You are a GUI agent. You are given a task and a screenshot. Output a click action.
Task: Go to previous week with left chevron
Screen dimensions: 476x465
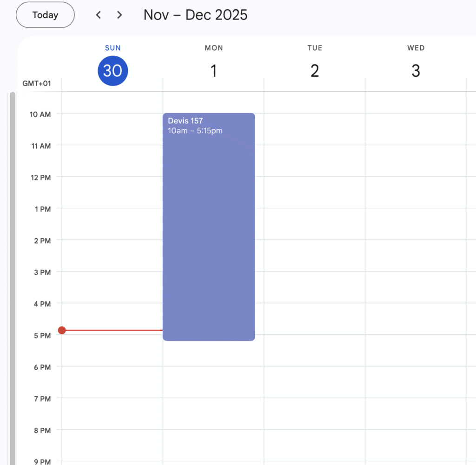tap(98, 15)
